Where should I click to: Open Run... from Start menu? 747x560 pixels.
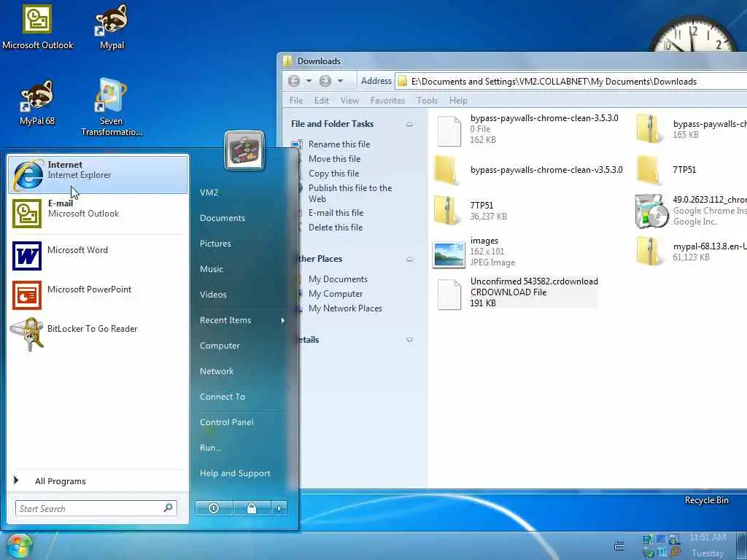coord(210,448)
